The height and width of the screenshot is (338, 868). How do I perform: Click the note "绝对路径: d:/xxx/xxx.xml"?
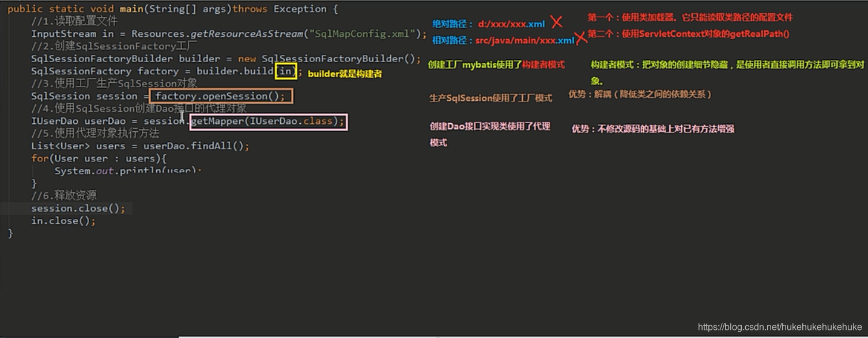[x=489, y=24]
